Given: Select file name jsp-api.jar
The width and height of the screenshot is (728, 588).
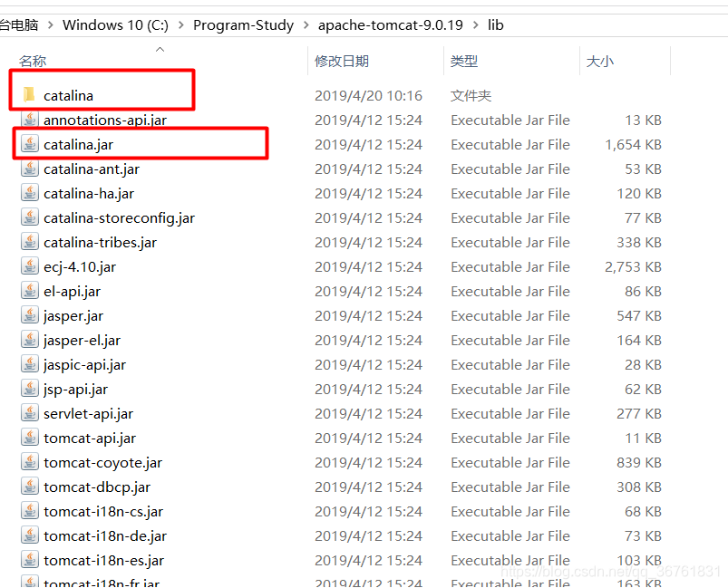Looking at the screenshot, I should point(75,390).
